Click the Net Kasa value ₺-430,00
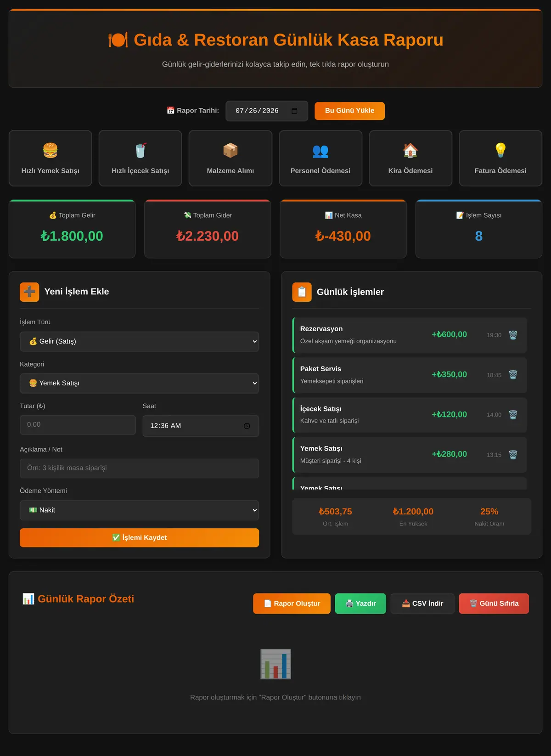Image resolution: width=551 pixels, height=756 pixels. point(343,236)
